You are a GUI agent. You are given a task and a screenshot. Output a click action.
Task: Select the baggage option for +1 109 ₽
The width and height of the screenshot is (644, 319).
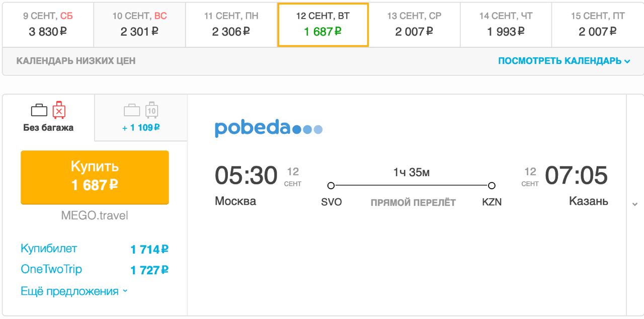coord(141,118)
